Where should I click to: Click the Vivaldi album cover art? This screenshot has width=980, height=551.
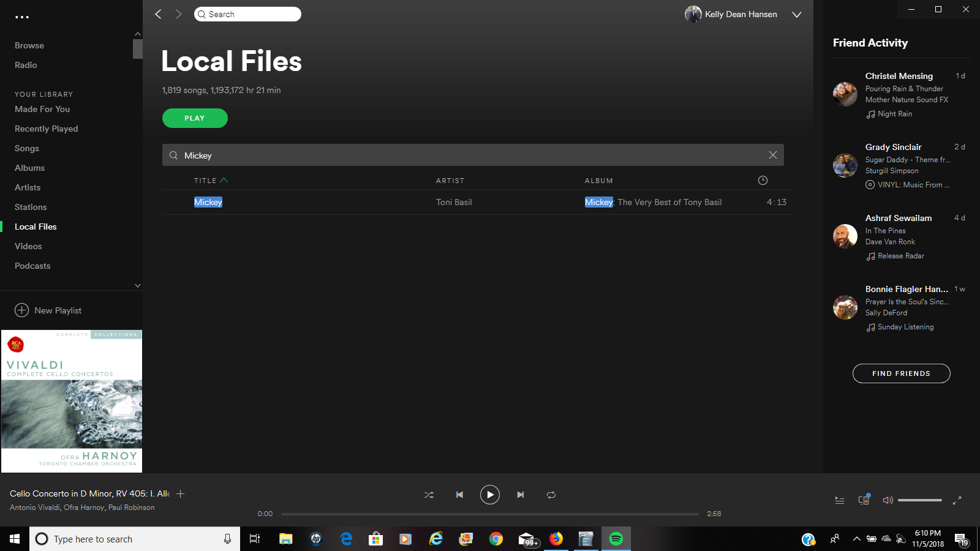(72, 401)
